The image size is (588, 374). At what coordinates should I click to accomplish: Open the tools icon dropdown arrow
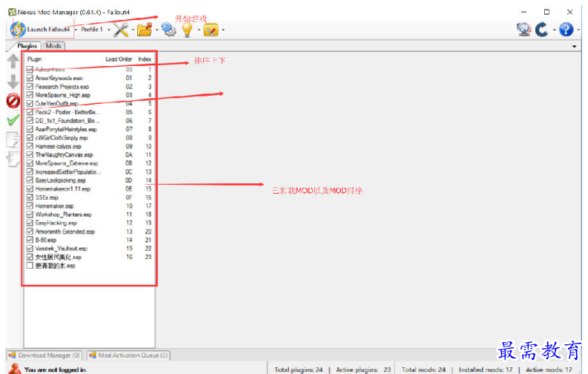click(x=133, y=30)
